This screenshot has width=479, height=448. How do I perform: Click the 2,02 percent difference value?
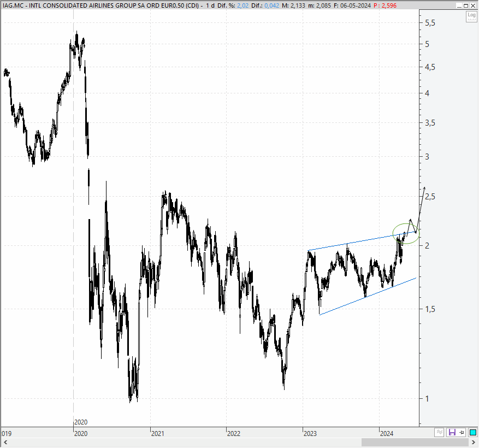(x=243, y=5)
